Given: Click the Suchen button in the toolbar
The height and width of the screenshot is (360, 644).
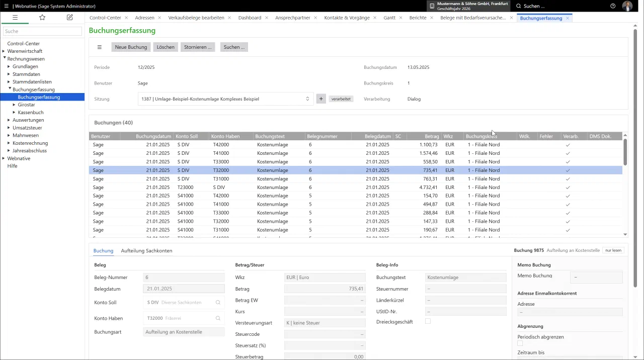Looking at the screenshot, I should coord(234,47).
